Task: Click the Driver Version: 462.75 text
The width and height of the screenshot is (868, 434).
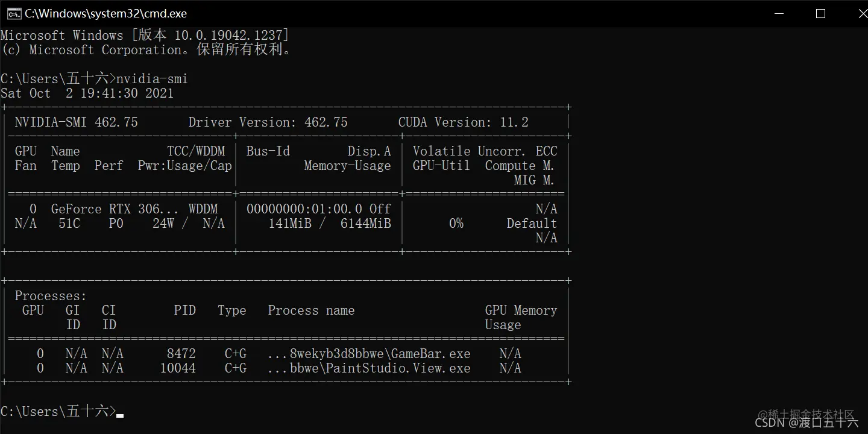Action: pos(268,122)
